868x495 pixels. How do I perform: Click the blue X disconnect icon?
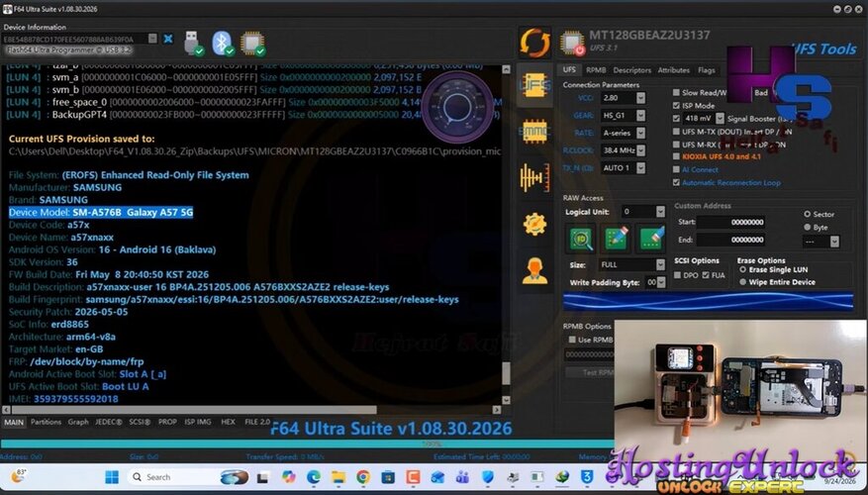click(168, 39)
